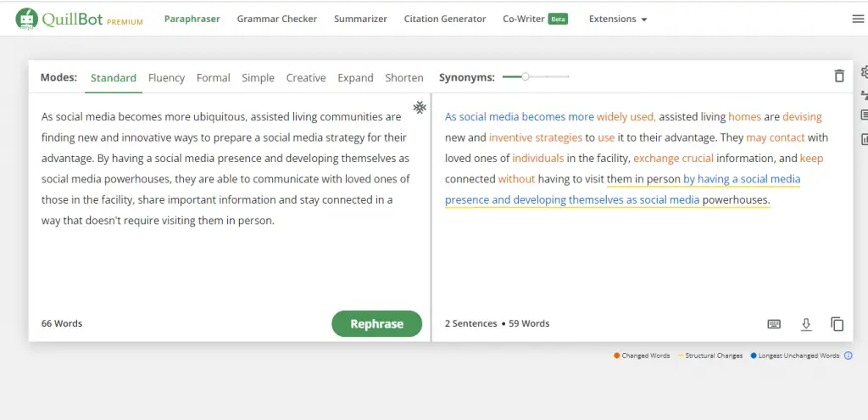
Task: Select Standard mode
Action: coord(114,77)
